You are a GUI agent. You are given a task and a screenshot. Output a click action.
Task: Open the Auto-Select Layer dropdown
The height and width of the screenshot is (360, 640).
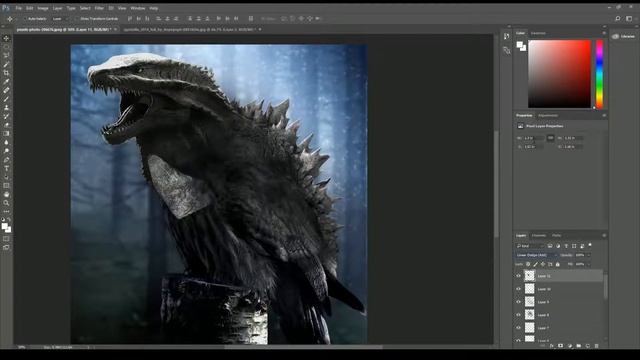(x=60, y=19)
